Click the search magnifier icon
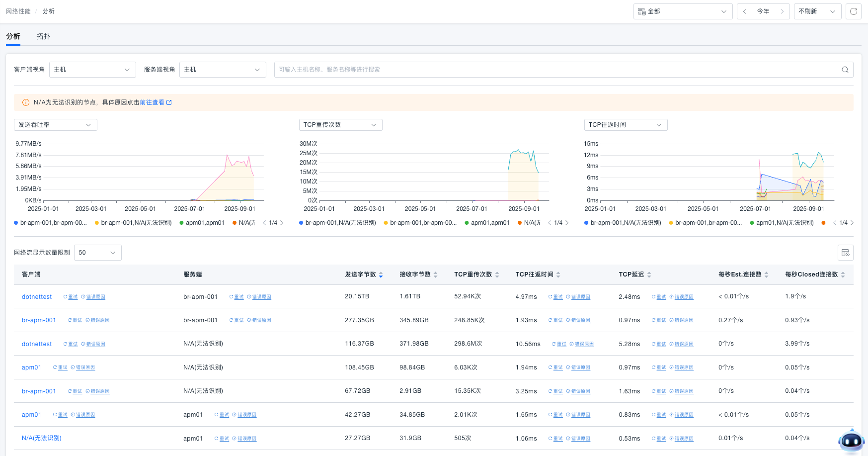This screenshot has width=868, height=456. click(x=845, y=70)
